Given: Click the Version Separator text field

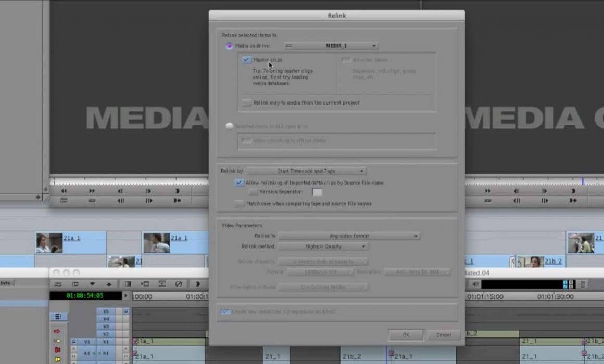Looking at the screenshot, I should pyautogui.click(x=317, y=192).
